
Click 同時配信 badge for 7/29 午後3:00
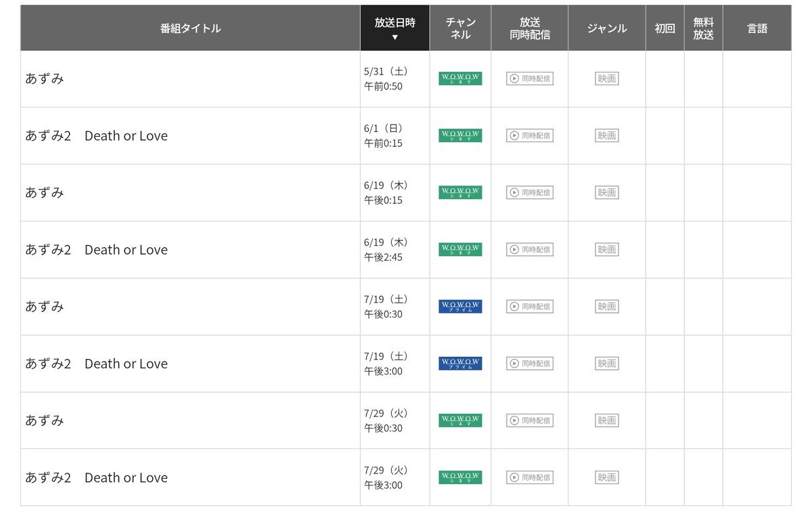530,477
